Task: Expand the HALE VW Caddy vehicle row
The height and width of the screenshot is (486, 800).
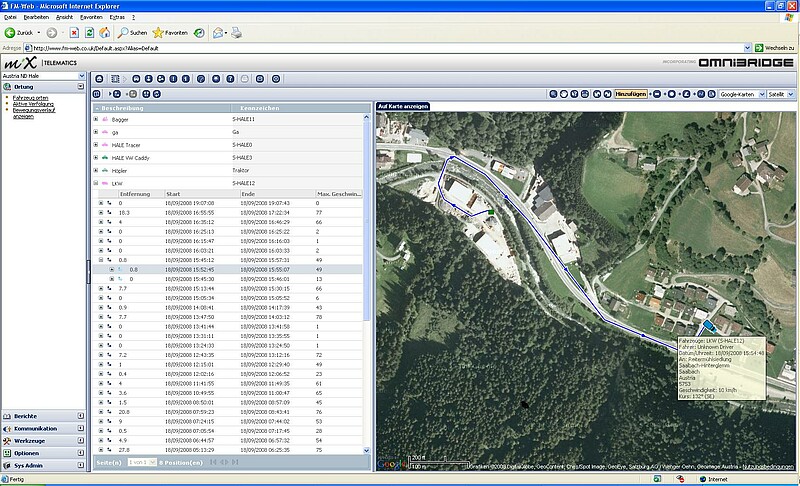Action: [95, 158]
